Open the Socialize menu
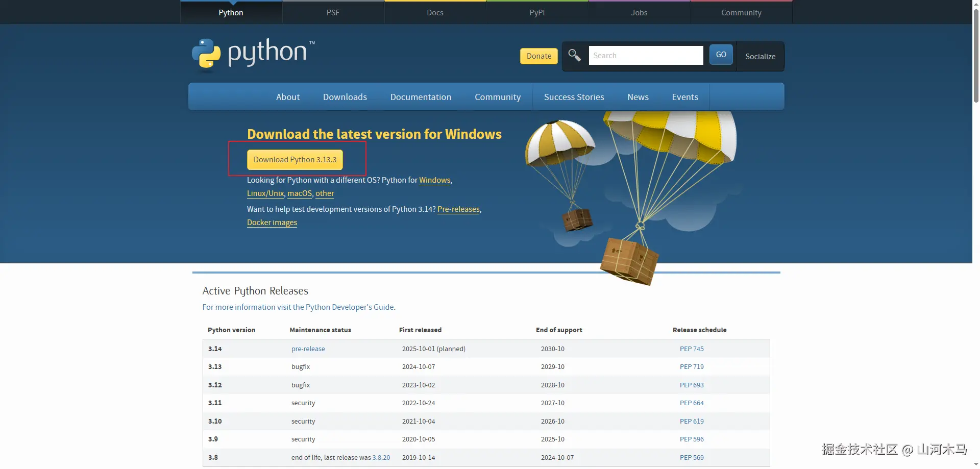This screenshot has height=469, width=980. tap(760, 56)
